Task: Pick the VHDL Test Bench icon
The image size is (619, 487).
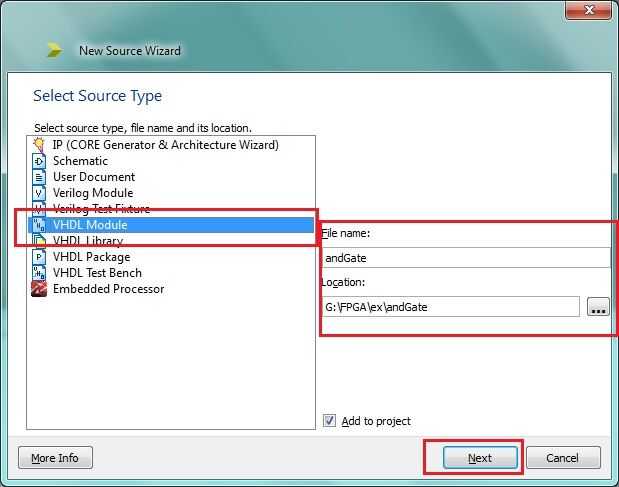Action: 39,273
